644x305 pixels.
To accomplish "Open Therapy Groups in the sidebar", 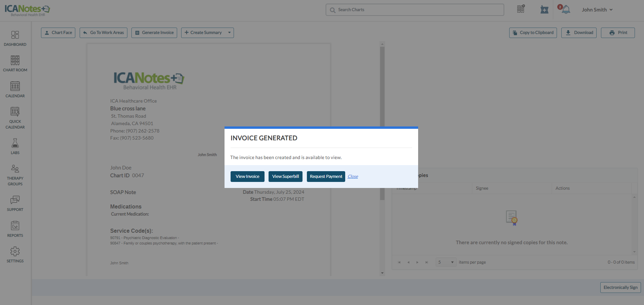I will pyautogui.click(x=15, y=175).
